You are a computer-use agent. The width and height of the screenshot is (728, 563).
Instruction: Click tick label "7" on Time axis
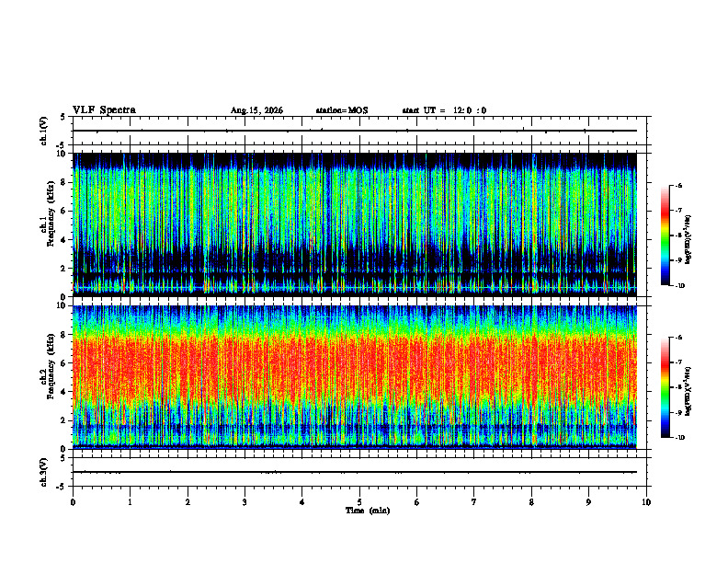[x=474, y=502]
